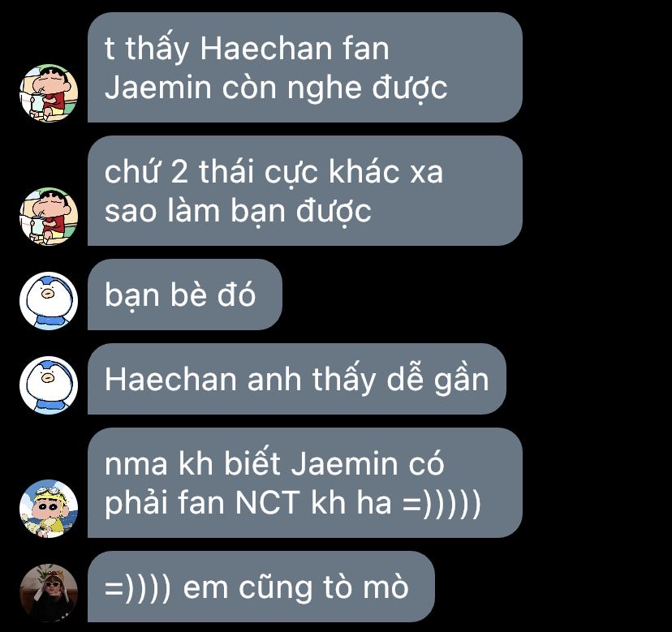This screenshot has width=672, height=632.
Task: Select message 'chứ 2 thái cực khác xa'
Action: coord(304,191)
